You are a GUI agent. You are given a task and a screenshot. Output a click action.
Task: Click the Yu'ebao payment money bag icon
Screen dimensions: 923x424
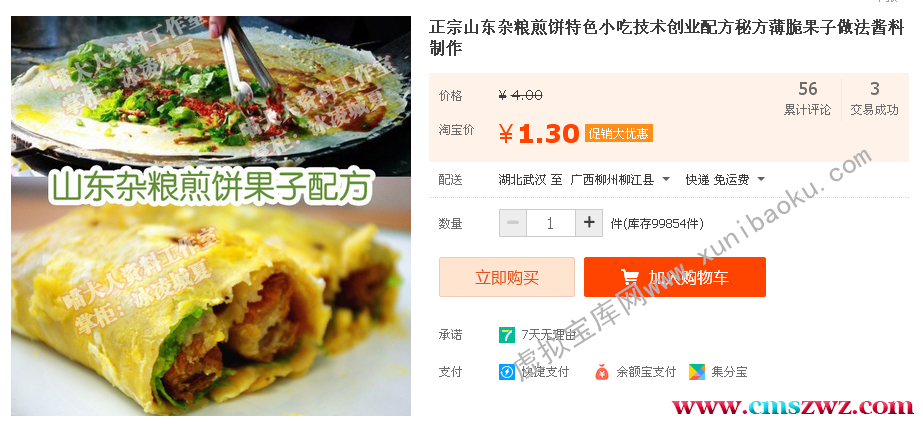tap(602, 372)
